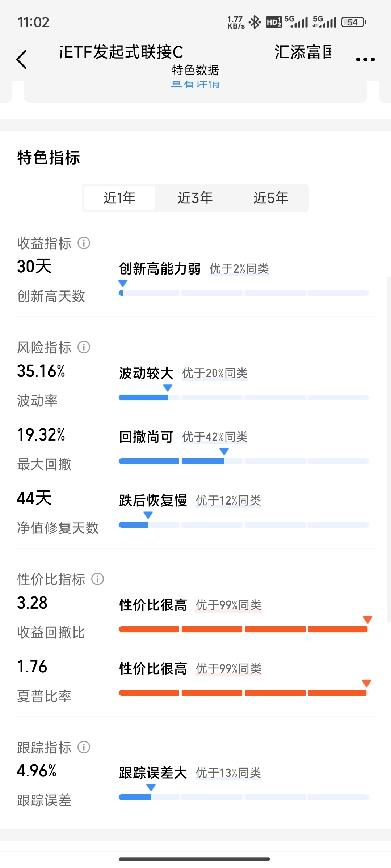Tap the 优于2%同类 ranking link

click(239, 269)
